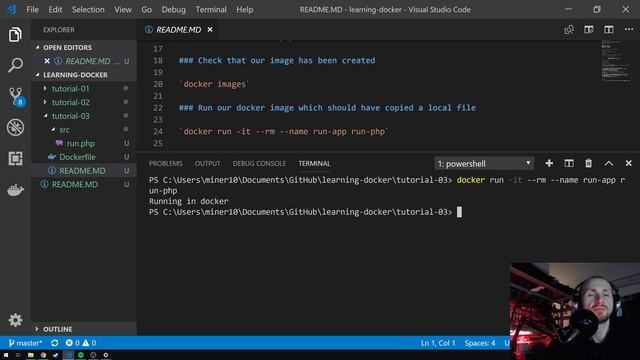Open Dockerfile in the file tree

point(77,157)
